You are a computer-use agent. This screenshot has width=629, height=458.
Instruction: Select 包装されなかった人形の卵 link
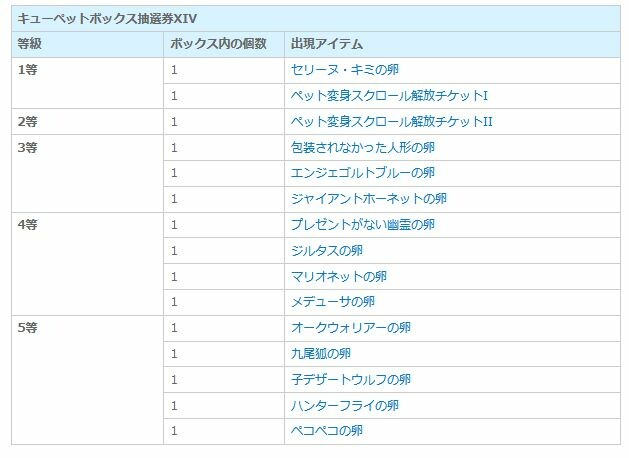[362, 148]
